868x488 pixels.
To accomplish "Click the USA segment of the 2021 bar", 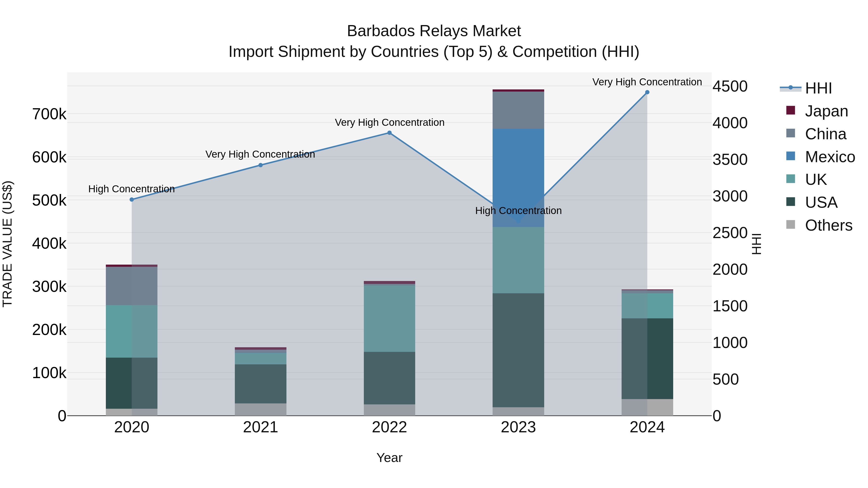I will click(260, 384).
